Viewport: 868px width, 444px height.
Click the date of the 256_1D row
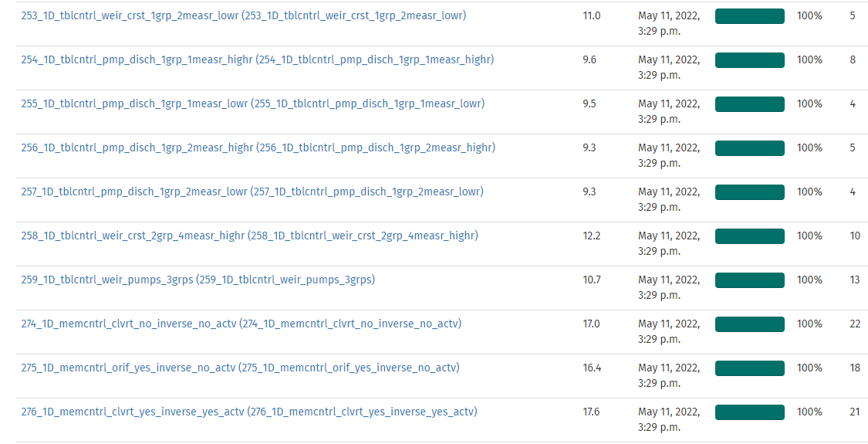(x=669, y=155)
